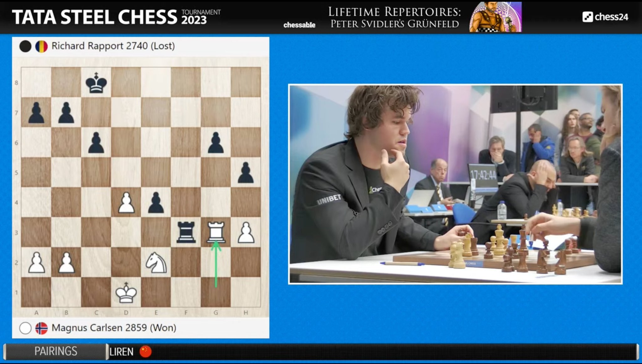The image size is (642, 364).
Task: Select the black pawn on e4
Action: pos(156,203)
